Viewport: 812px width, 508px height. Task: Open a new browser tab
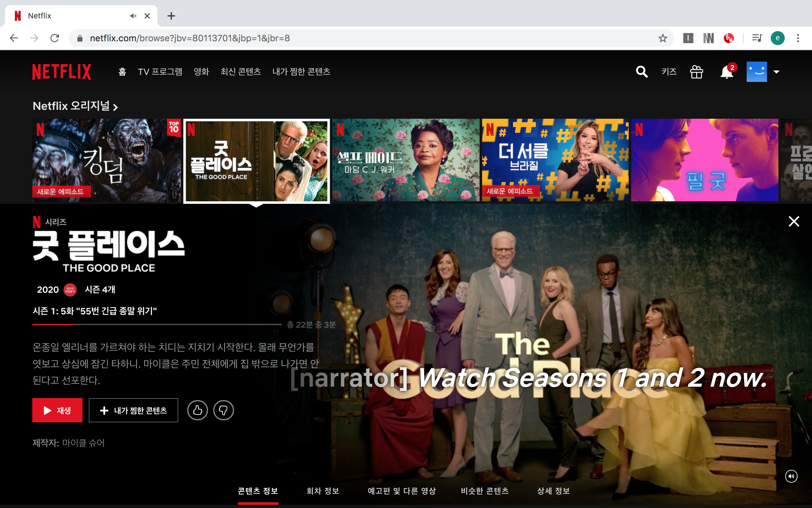171,16
